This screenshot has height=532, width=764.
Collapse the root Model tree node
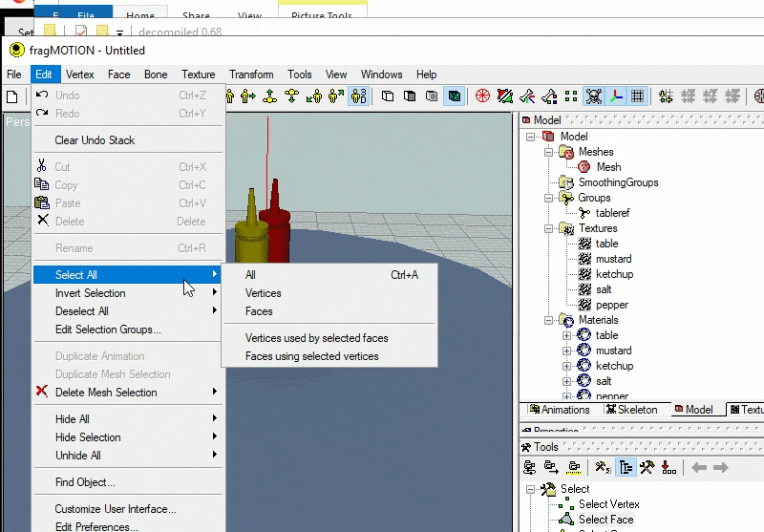pyautogui.click(x=530, y=137)
